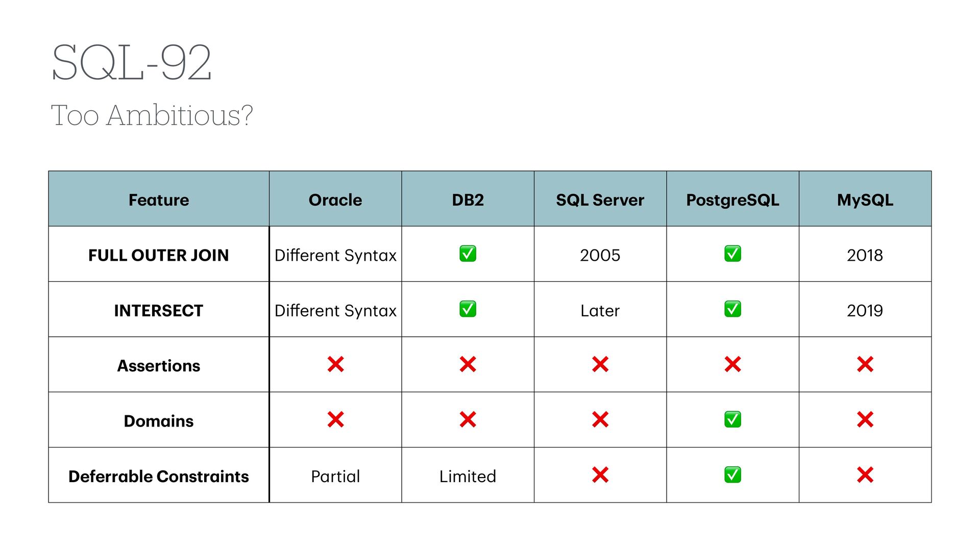Screen dimensions: 980x551
Task: Click the PostgreSQL Deferrable Constraints checkmark
Action: [732, 475]
